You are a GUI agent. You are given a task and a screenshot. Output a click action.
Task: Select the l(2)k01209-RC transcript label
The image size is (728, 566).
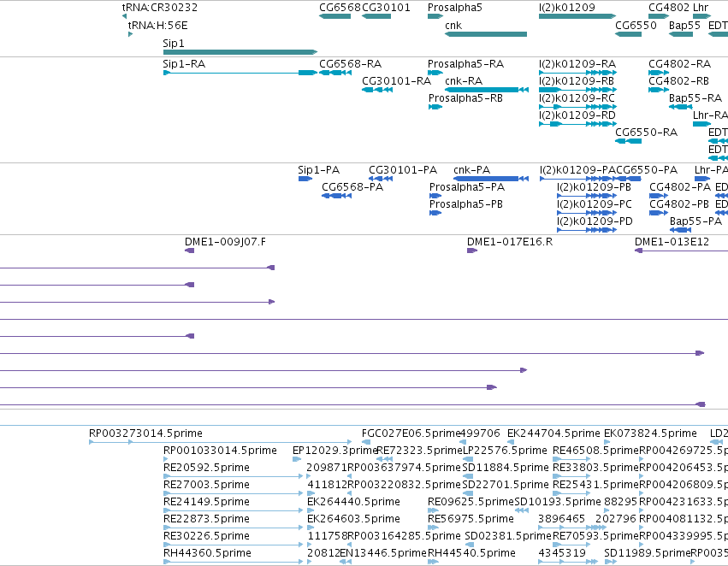click(x=577, y=97)
